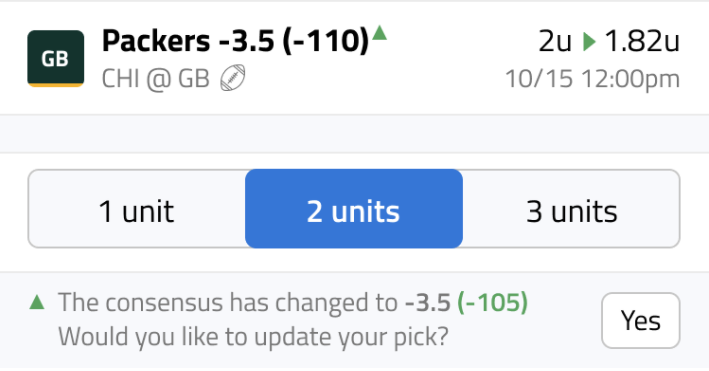The width and height of the screenshot is (709, 371).
Task: Click the 2u wager amount
Action: point(555,42)
